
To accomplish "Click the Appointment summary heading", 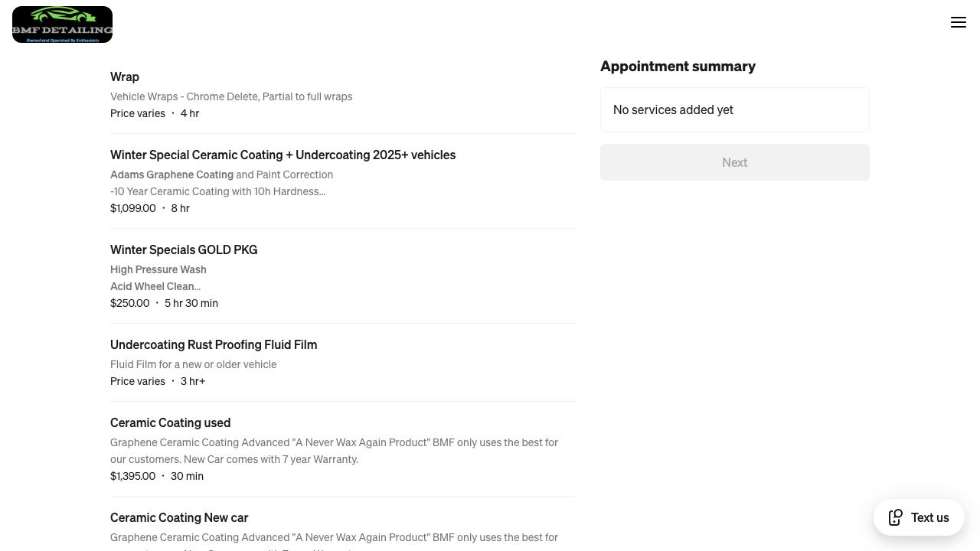I will 678,66.
